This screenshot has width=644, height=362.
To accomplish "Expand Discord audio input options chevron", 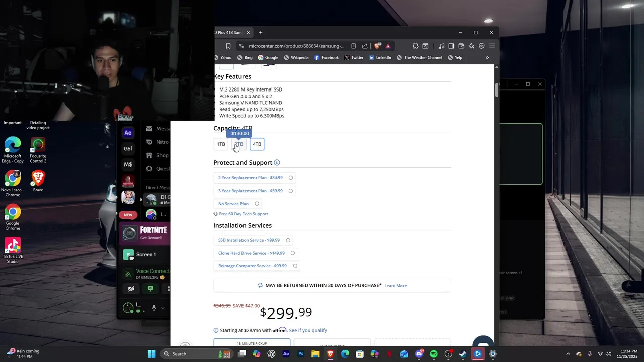I will 163,308.
